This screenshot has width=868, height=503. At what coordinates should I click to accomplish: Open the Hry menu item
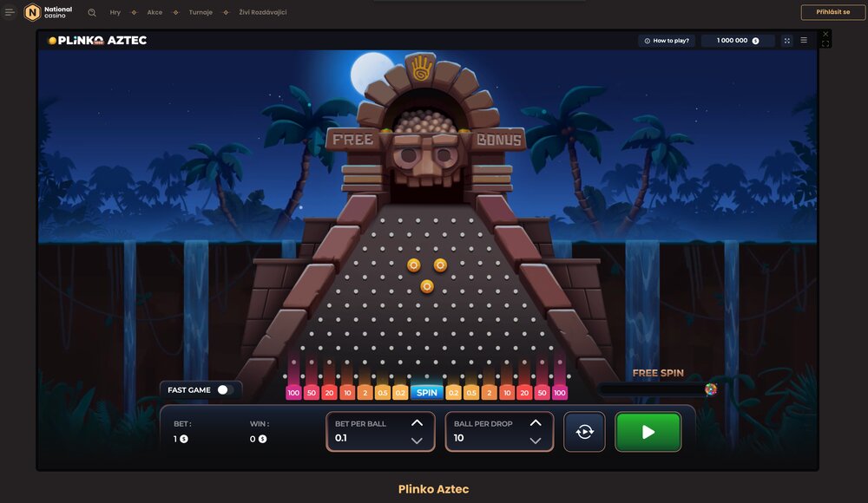pyautogui.click(x=115, y=13)
